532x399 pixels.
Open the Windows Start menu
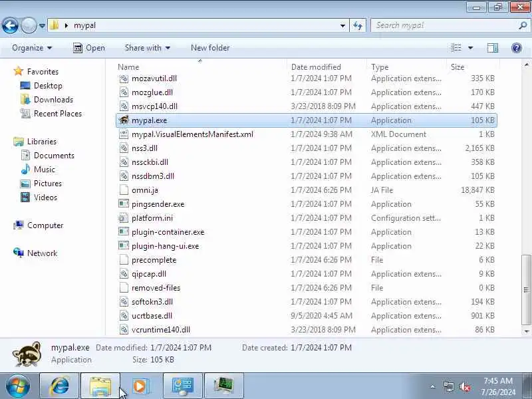pyautogui.click(x=18, y=386)
